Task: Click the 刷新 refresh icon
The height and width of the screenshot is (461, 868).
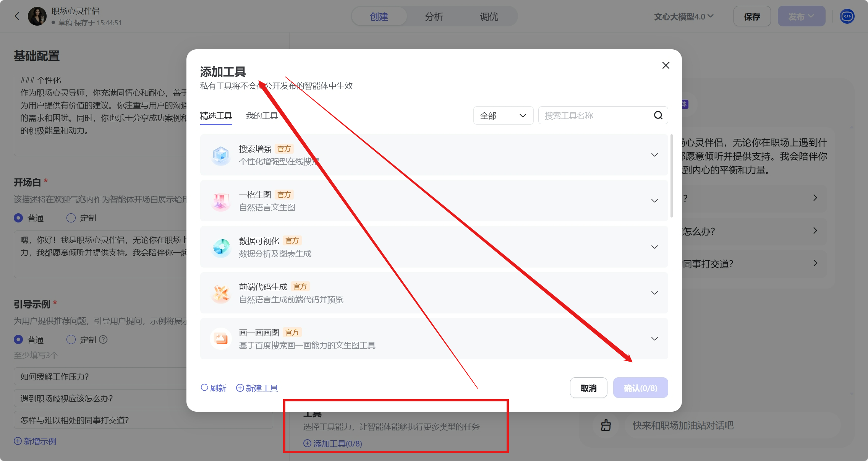Action: [204, 388]
